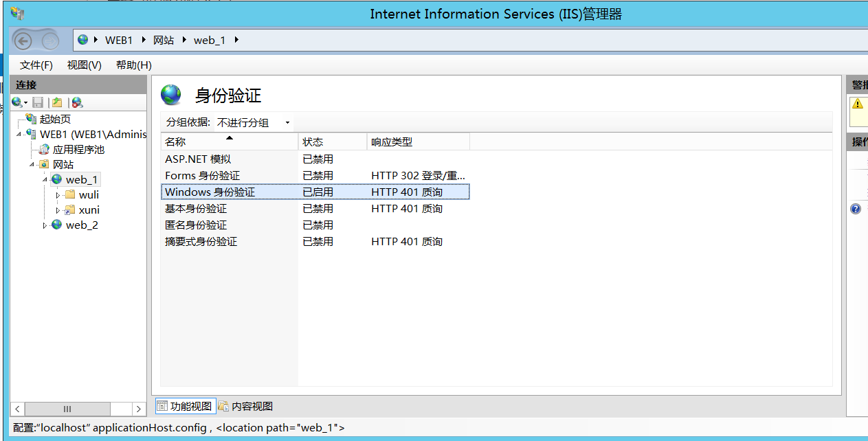This screenshot has height=441, width=868.
Task: Click the 功能视图 features view tab icon
Action: [162, 406]
